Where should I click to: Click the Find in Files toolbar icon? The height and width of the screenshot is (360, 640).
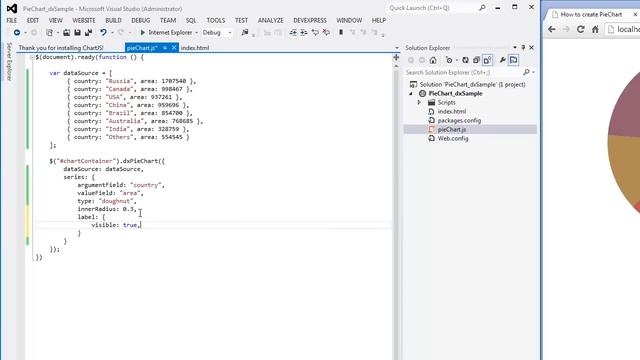[x=244, y=32]
